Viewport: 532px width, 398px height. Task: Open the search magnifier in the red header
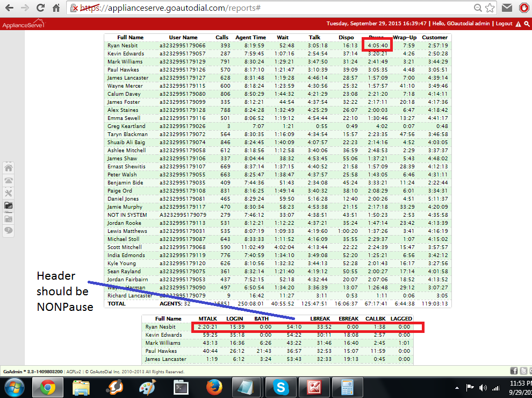(527, 24)
